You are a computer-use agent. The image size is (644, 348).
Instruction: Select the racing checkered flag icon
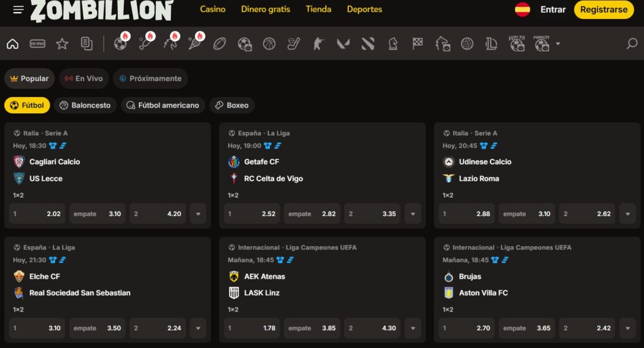coord(418,43)
